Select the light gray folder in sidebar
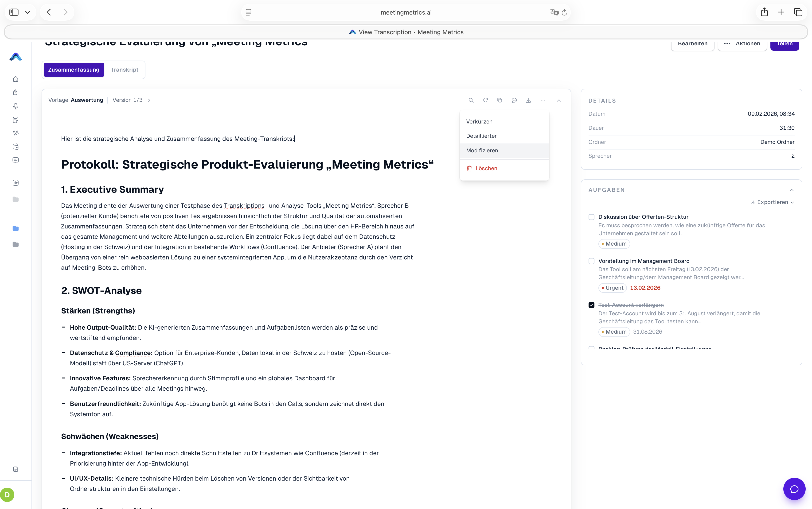Viewport: 812px width, 509px height. (16, 199)
